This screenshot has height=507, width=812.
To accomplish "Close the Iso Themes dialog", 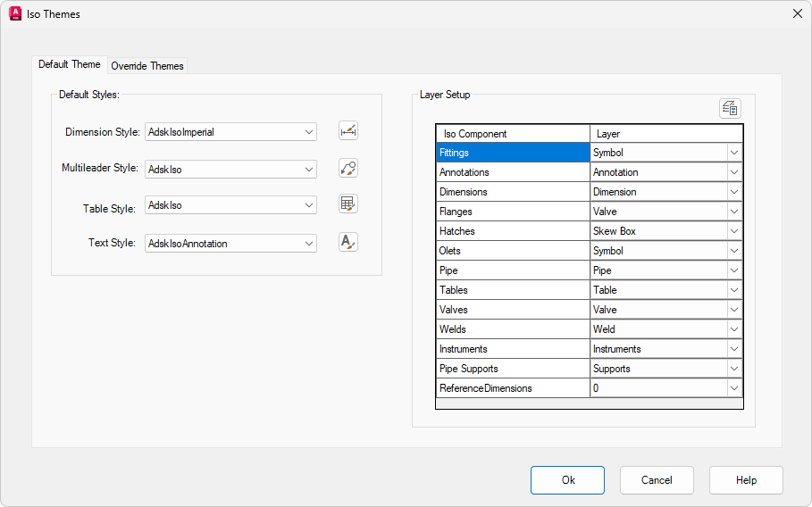I will click(x=797, y=13).
